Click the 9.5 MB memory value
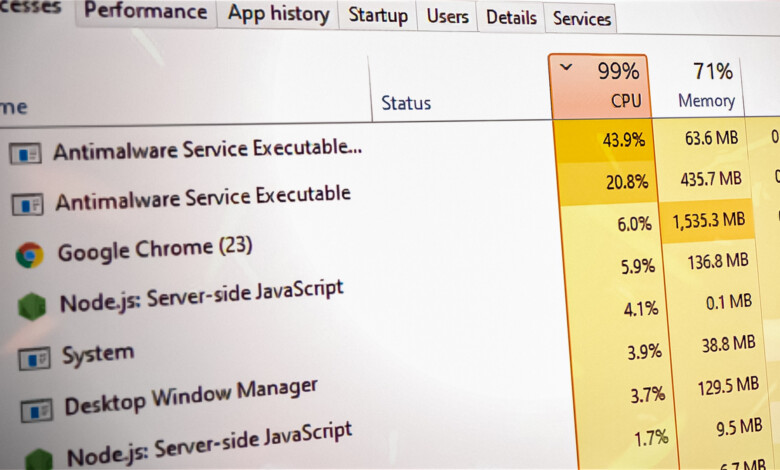Viewport: 780px width, 470px height. pos(739,427)
